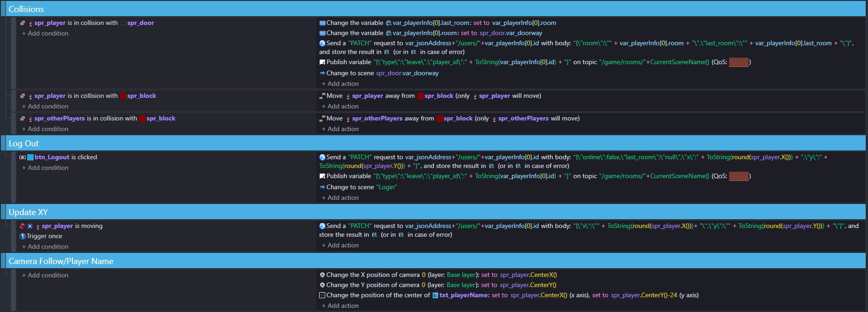Screen dimensions: 868x312
Task: Click red spr_block thumbnail in spr_otherPlayers collision condition
Action: click(143, 119)
